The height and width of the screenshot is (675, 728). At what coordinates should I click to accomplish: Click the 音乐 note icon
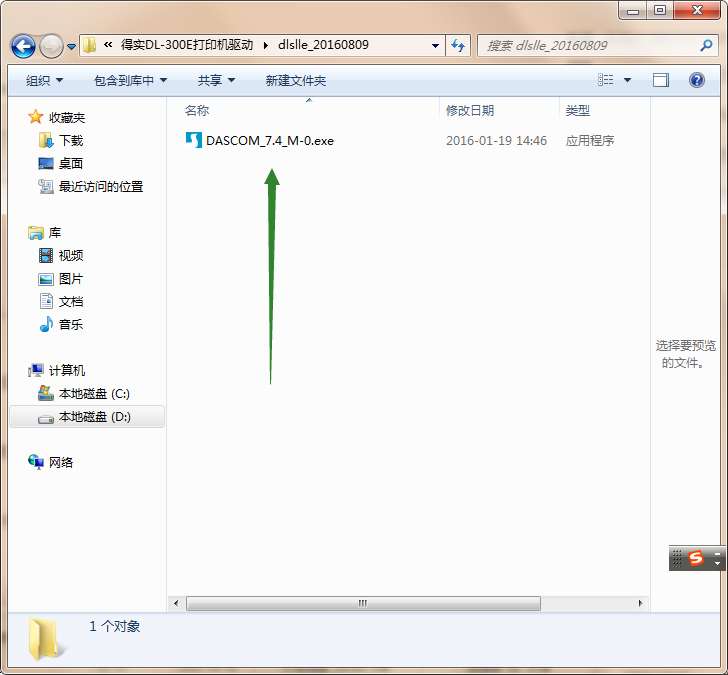[46, 324]
